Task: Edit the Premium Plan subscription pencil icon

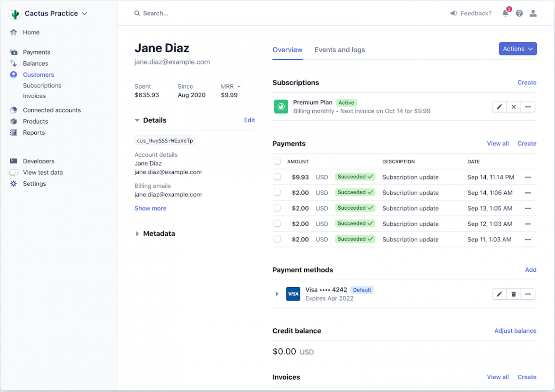Action: [499, 107]
